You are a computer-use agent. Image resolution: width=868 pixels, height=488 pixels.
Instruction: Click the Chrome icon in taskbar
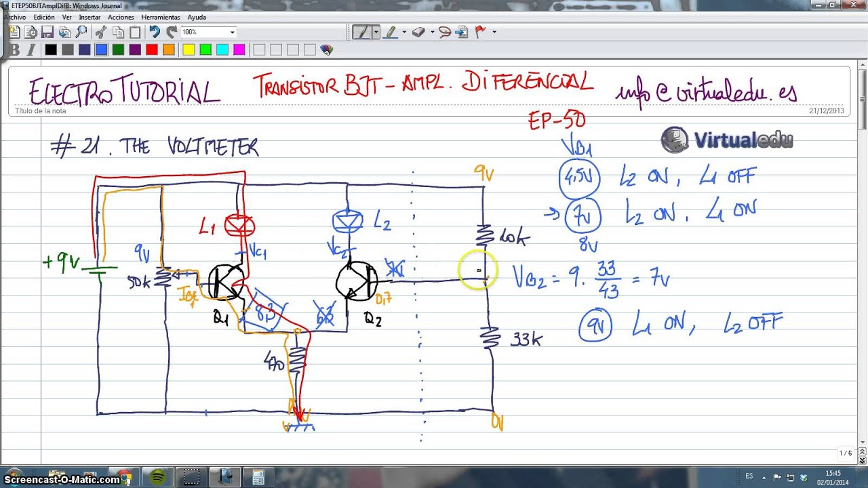(125, 477)
